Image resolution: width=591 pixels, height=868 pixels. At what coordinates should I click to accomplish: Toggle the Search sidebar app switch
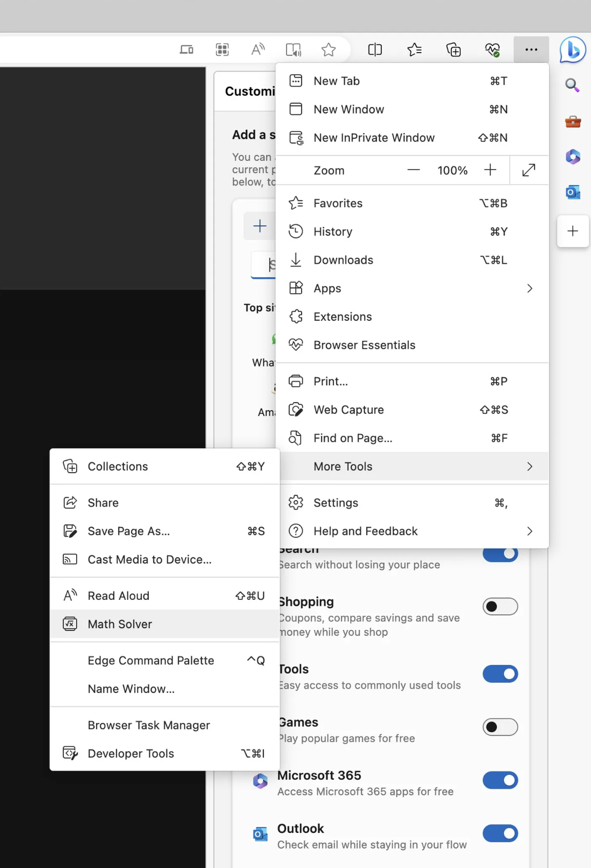click(x=500, y=554)
